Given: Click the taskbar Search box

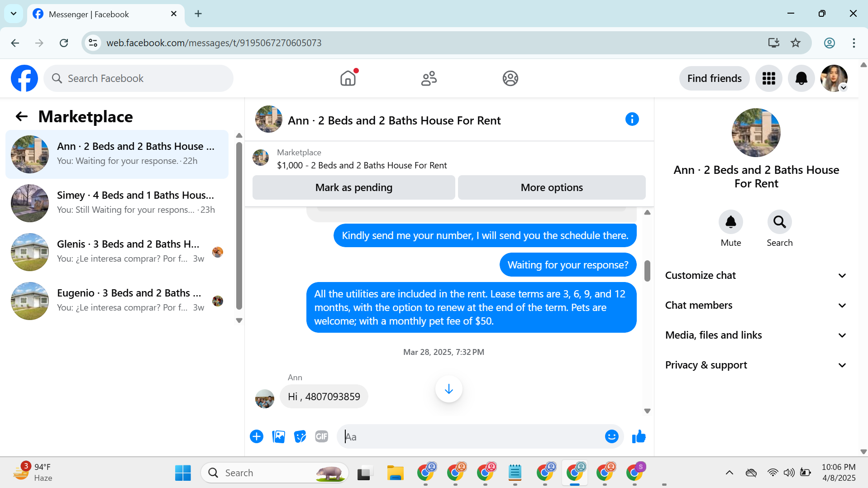Looking at the screenshot, I should (274, 473).
